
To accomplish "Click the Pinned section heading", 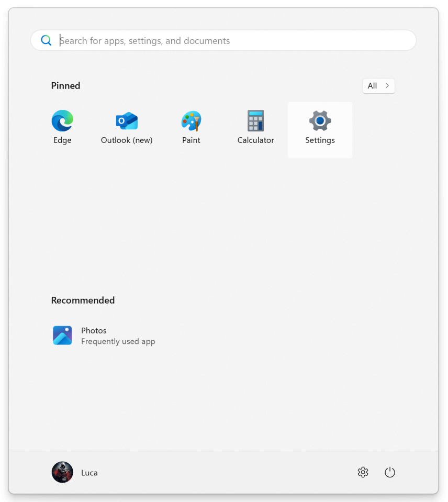I will [65, 85].
